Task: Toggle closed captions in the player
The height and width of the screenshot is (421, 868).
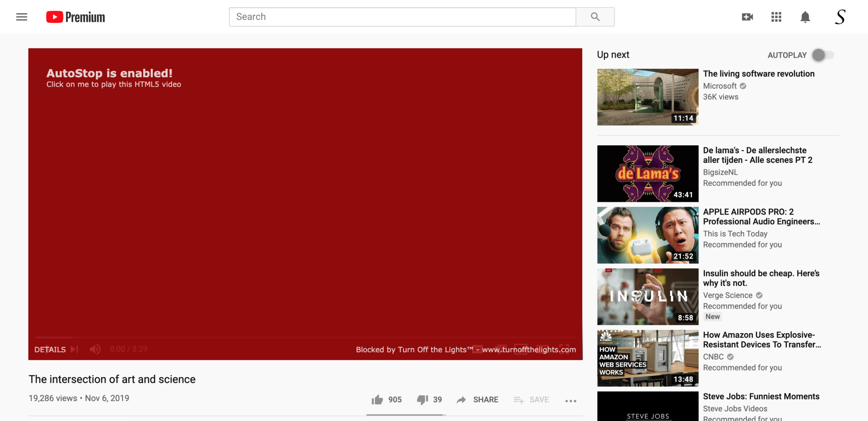Action: click(x=477, y=349)
